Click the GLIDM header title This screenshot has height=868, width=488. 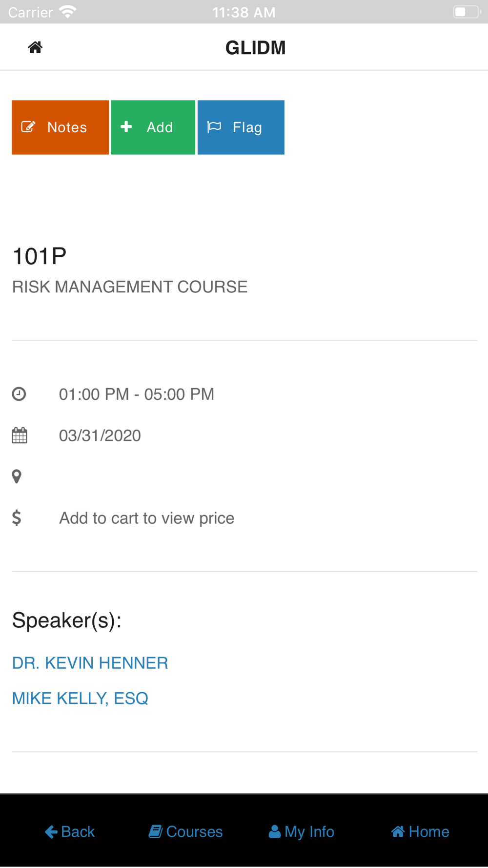[x=256, y=48]
